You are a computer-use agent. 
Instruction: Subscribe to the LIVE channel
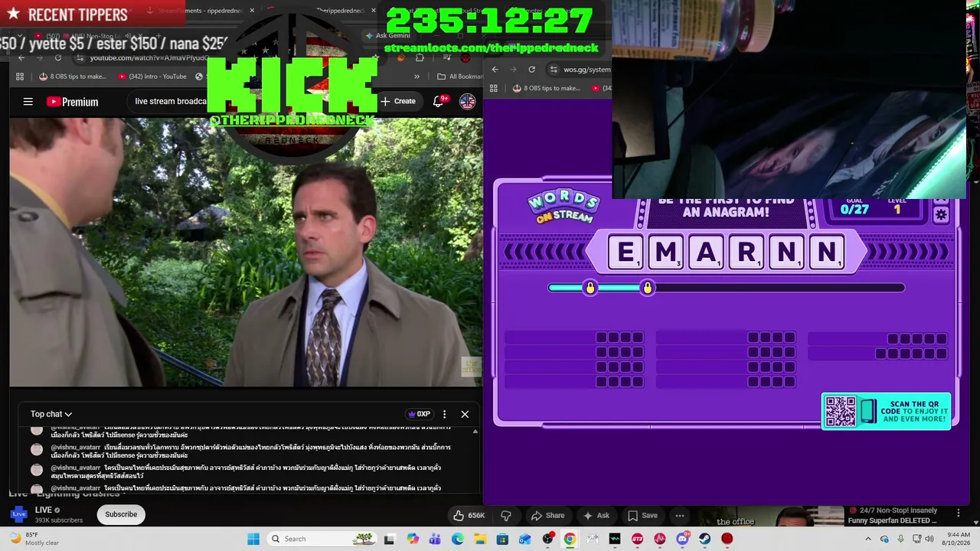point(121,514)
